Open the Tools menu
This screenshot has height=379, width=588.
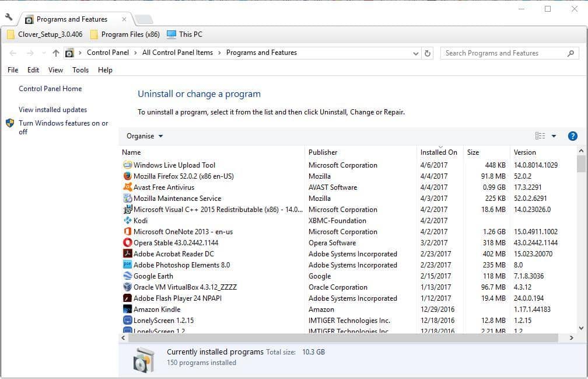tap(80, 69)
